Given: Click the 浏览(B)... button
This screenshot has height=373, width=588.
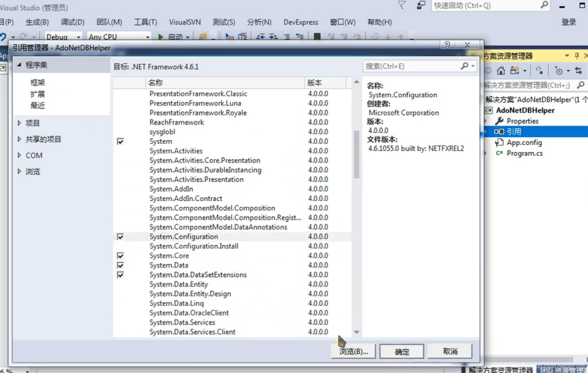Looking at the screenshot, I should (x=353, y=351).
